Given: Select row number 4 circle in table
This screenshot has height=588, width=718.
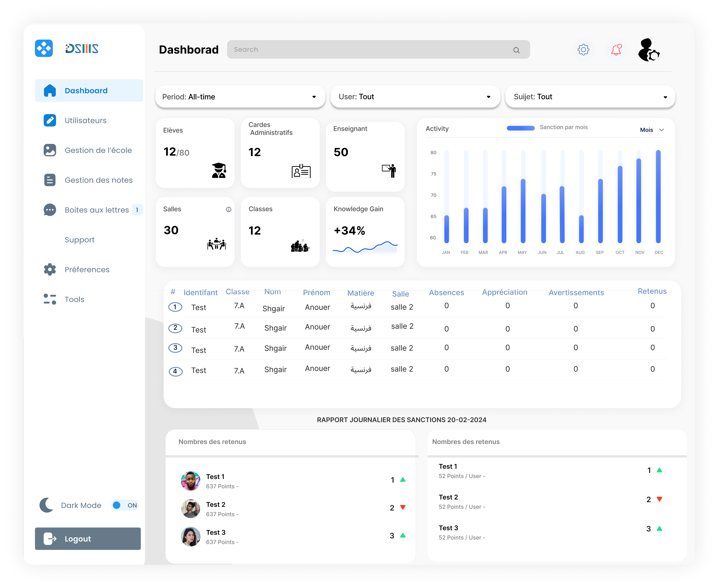Looking at the screenshot, I should tap(176, 371).
